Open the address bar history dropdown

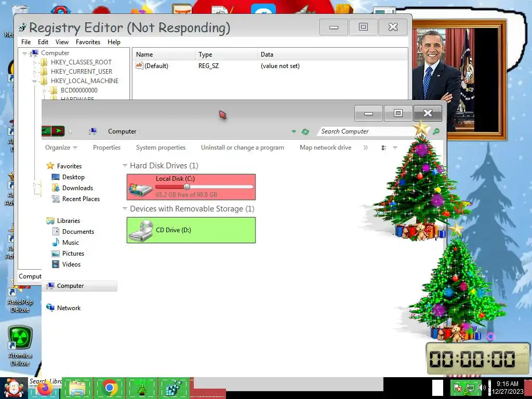(294, 131)
